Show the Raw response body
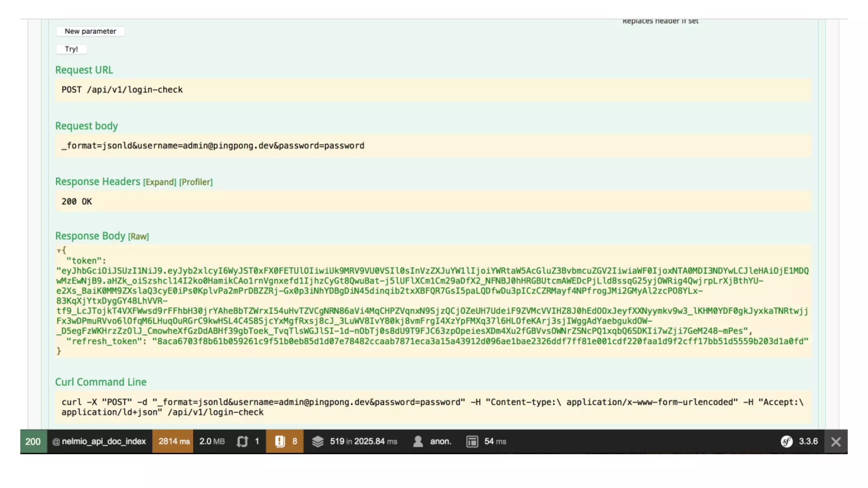 click(139, 236)
